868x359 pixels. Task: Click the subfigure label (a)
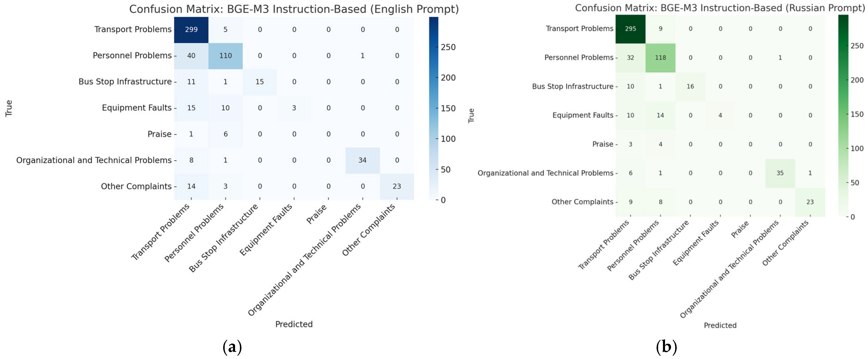click(x=232, y=347)
